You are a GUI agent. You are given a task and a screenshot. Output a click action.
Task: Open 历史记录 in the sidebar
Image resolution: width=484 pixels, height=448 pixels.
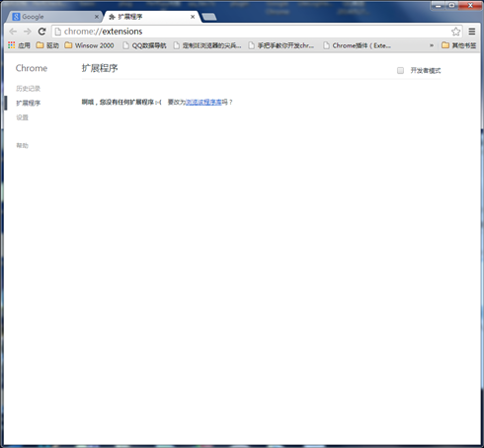pyautogui.click(x=29, y=89)
